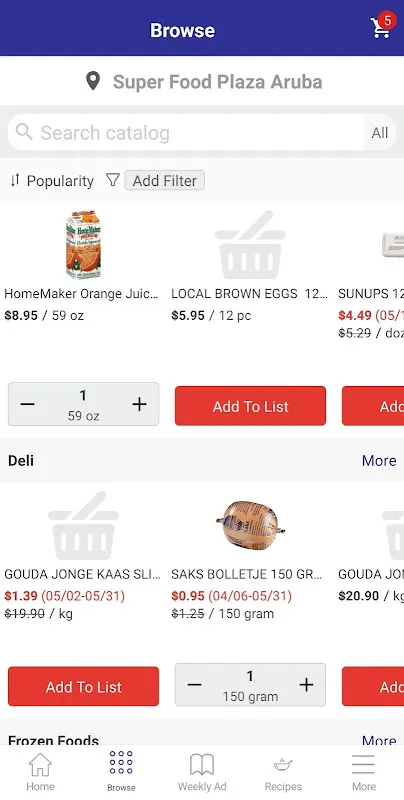Screen dimensions: 404x800
Task: Open the Weekly Ad tab
Action: (202, 772)
